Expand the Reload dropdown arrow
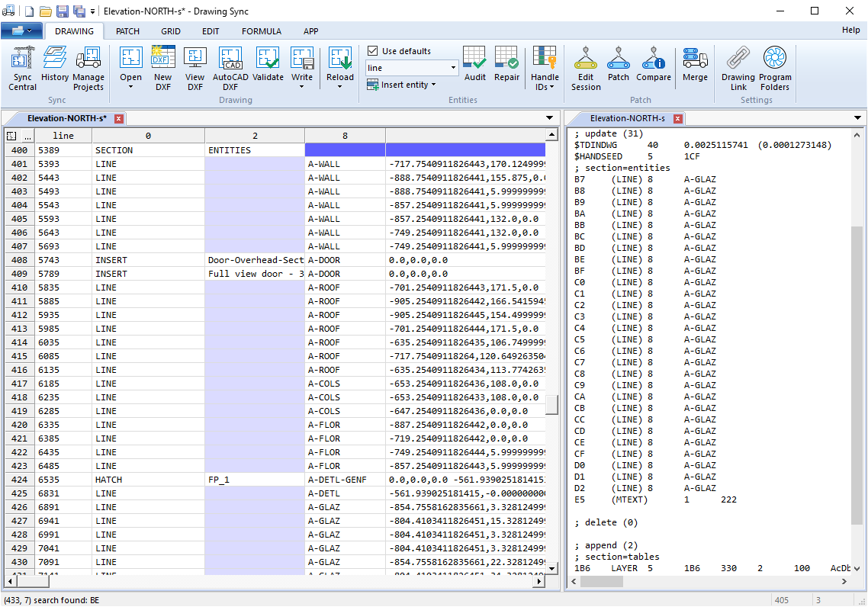The image size is (868, 607). tap(340, 86)
